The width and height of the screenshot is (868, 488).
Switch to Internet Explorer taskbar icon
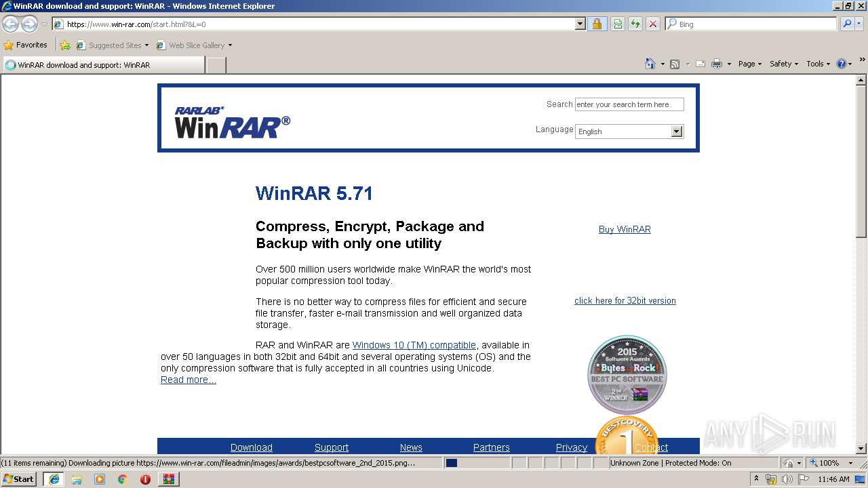(54, 479)
